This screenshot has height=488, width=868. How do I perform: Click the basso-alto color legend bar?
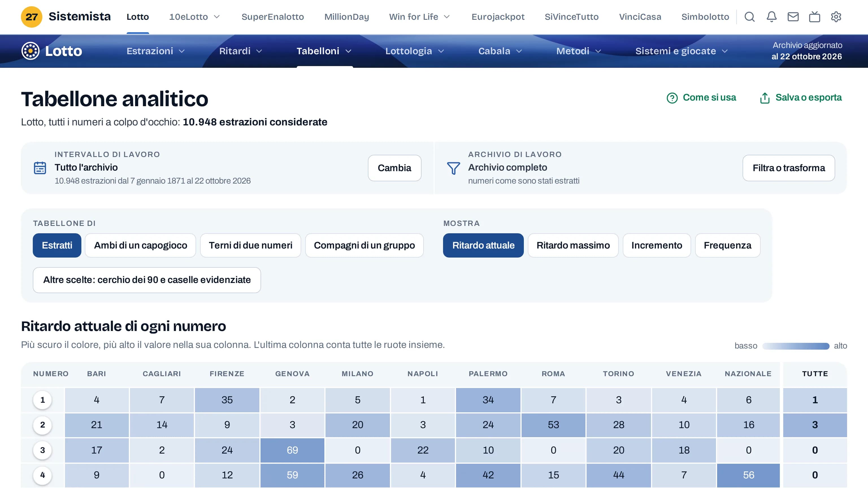point(796,346)
